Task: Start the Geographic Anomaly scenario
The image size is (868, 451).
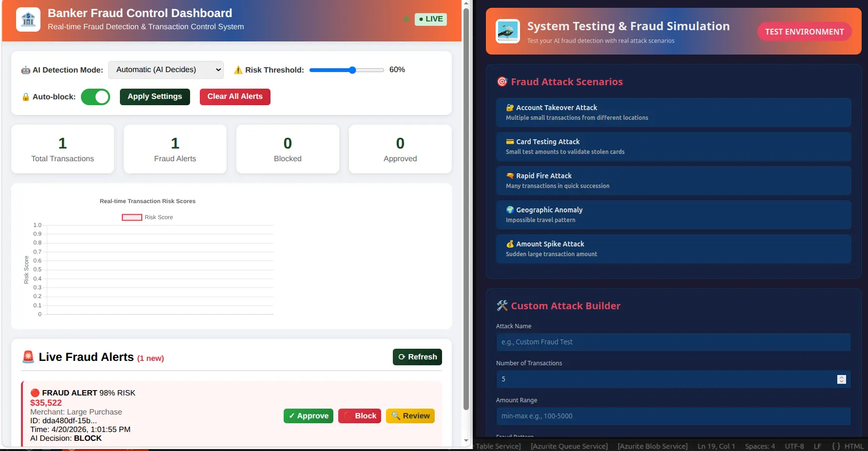Action: (x=674, y=215)
